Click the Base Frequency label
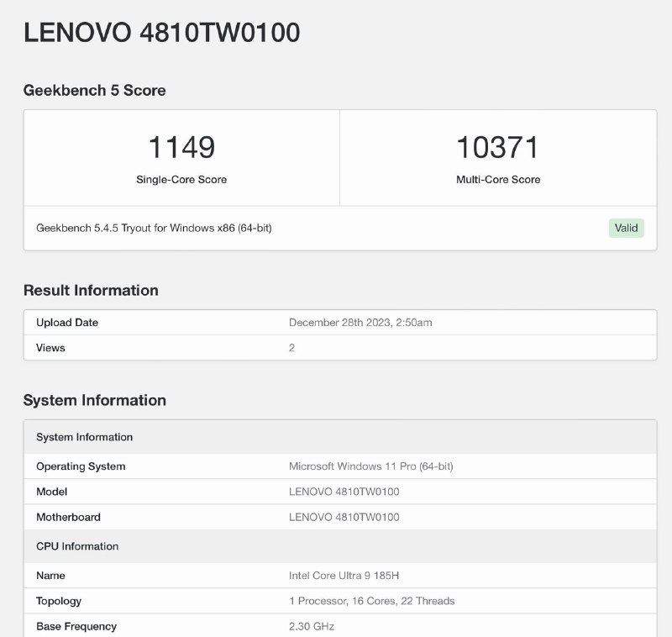 point(76,626)
